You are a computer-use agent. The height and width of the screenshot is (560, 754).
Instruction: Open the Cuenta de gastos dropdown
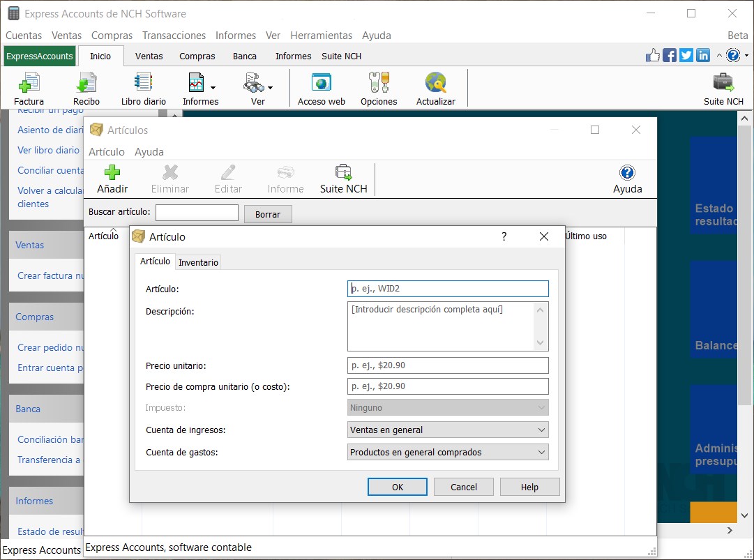[x=448, y=453]
